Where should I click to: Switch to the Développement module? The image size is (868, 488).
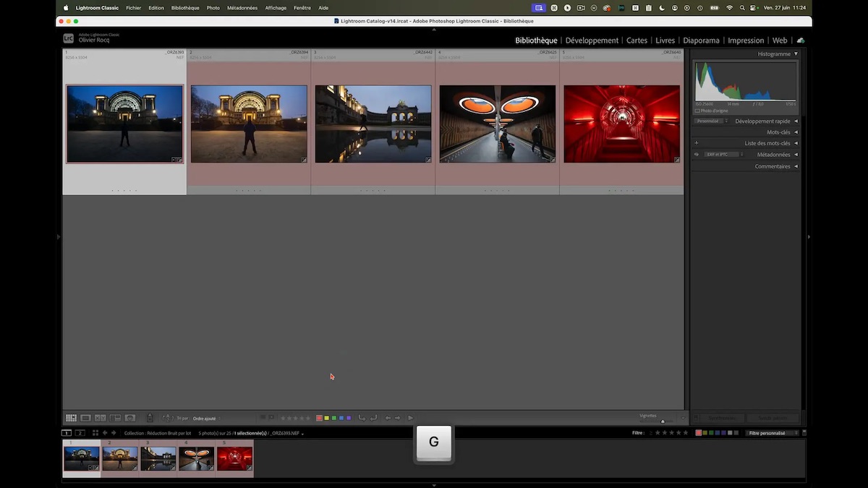point(592,40)
